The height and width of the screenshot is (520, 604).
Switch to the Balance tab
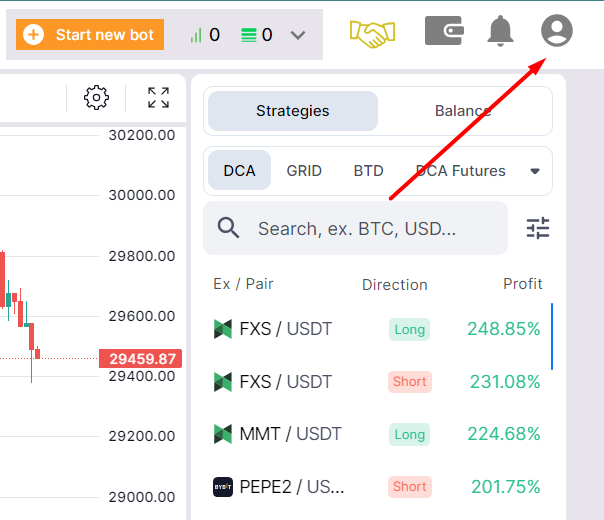click(x=463, y=111)
